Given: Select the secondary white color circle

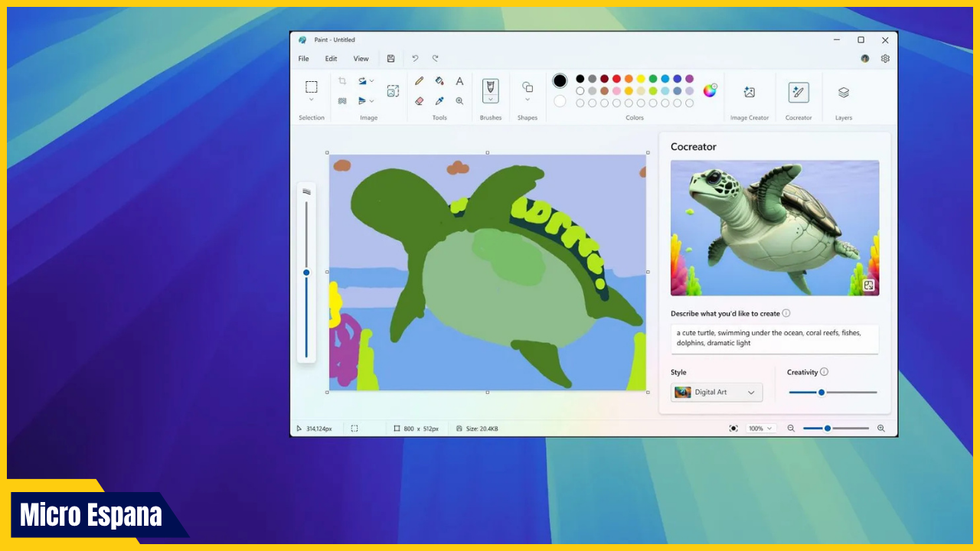Looking at the screenshot, I should tap(560, 101).
